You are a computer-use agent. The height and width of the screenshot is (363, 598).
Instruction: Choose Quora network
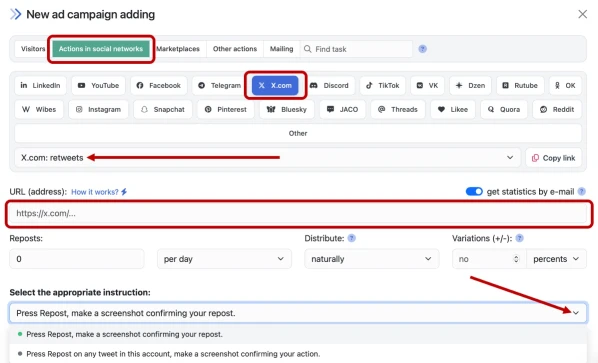[504, 109]
